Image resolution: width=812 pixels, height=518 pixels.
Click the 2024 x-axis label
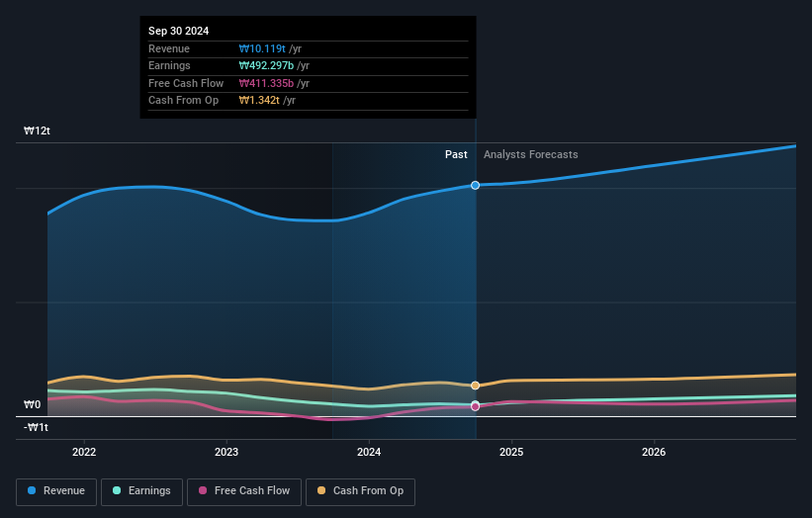(369, 453)
